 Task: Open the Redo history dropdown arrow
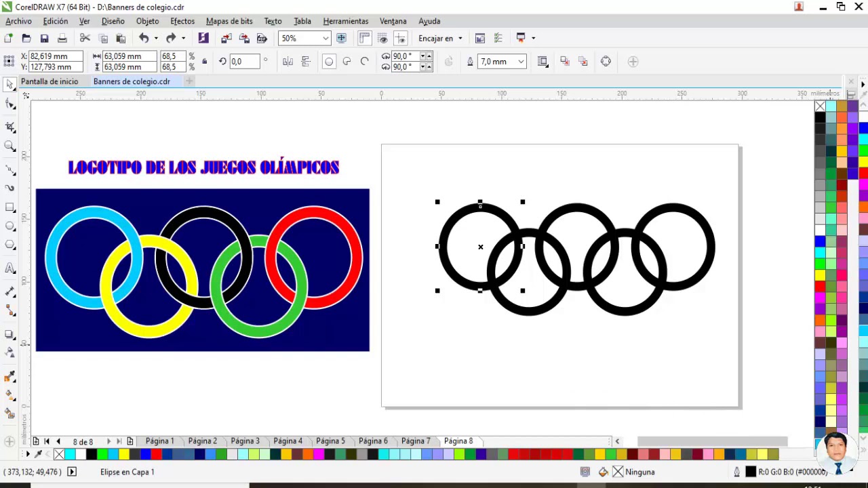[x=183, y=38]
